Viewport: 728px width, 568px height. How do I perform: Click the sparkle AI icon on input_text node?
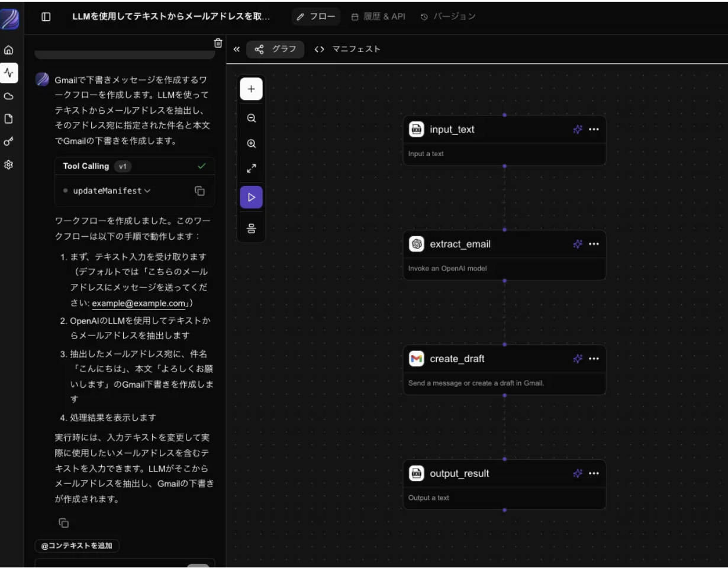click(578, 130)
